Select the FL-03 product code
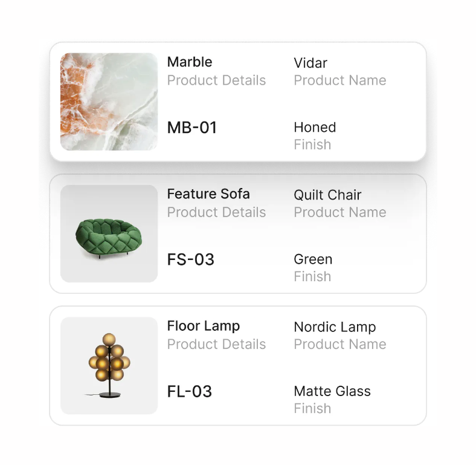Viewport: 476px width, 465px height. 190,391
